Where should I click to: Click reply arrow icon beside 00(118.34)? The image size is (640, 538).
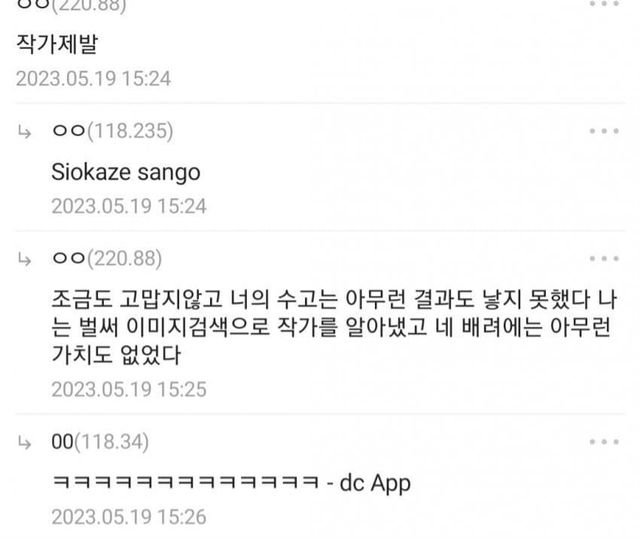pyautogui.click(x=24, y=442)
